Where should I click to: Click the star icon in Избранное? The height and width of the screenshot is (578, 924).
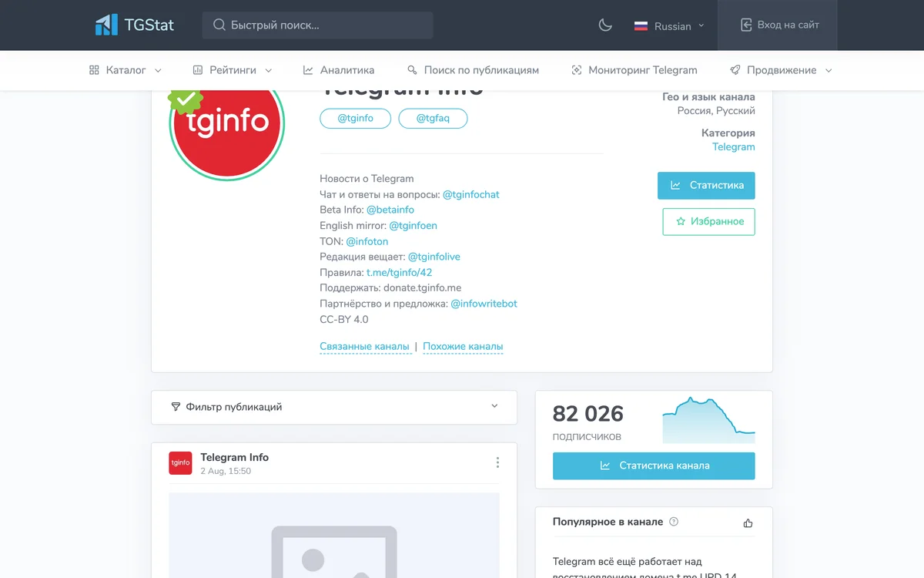click(681, 221)
